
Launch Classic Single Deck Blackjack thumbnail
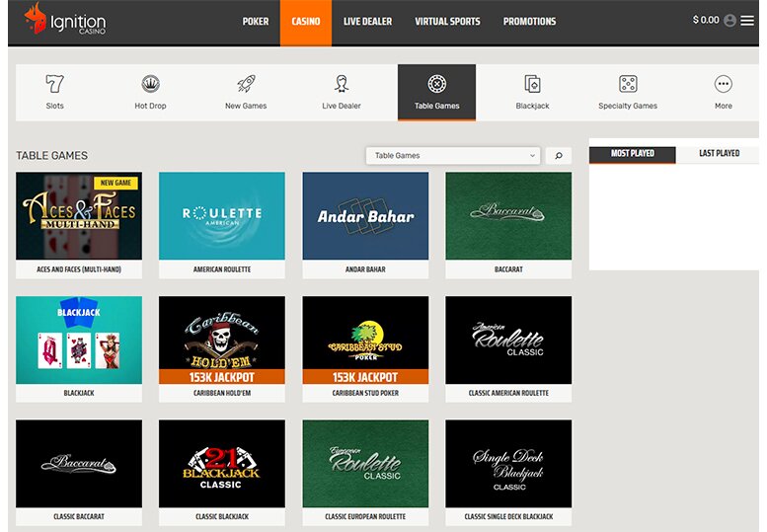tap(508, 464)
